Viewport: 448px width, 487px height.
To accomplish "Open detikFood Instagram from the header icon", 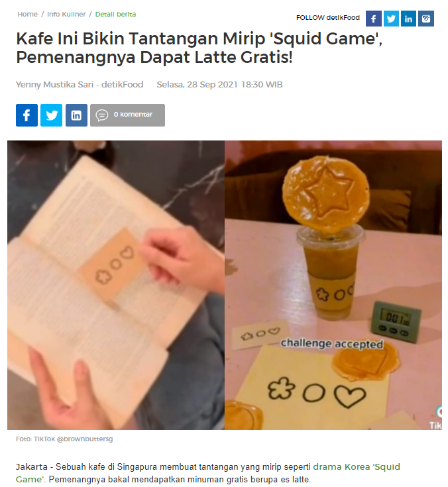I will [x=426, y=19].
